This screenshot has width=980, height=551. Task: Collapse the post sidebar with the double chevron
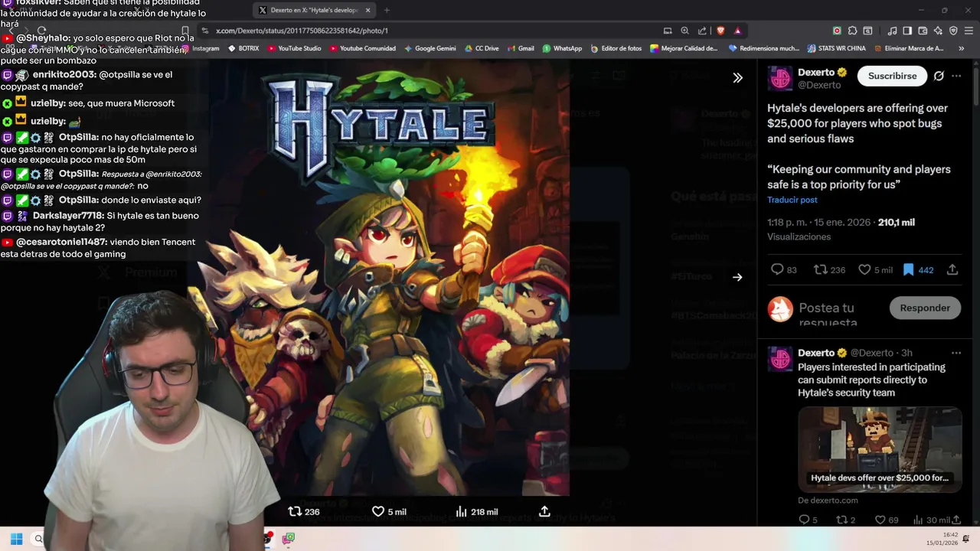tap(737, 77)
